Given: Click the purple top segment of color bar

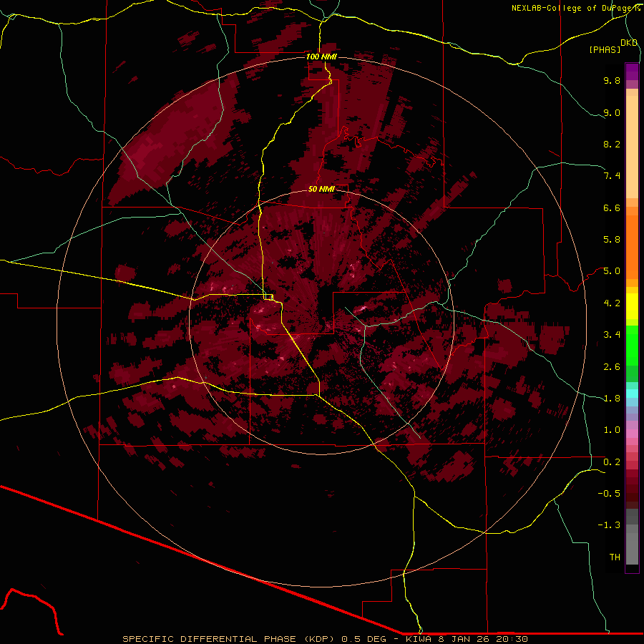Looking at the screenshot, I should click(632, 72).
